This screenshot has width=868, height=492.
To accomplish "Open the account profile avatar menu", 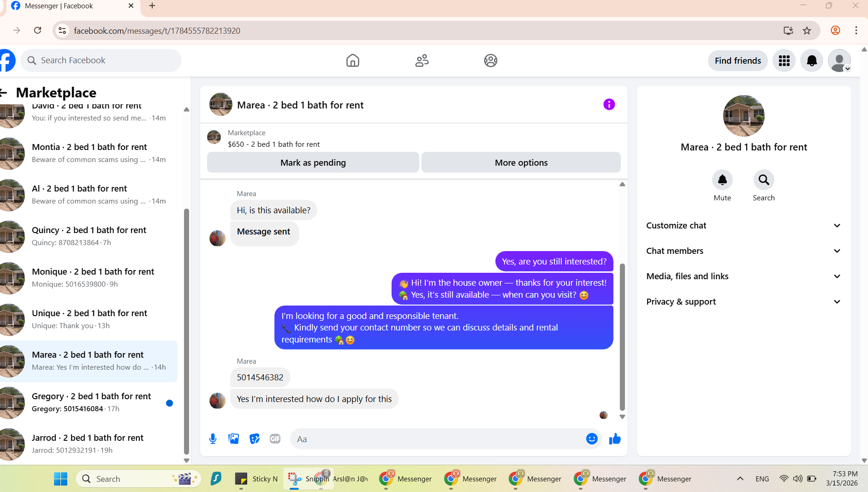I will tap(839, 60).
